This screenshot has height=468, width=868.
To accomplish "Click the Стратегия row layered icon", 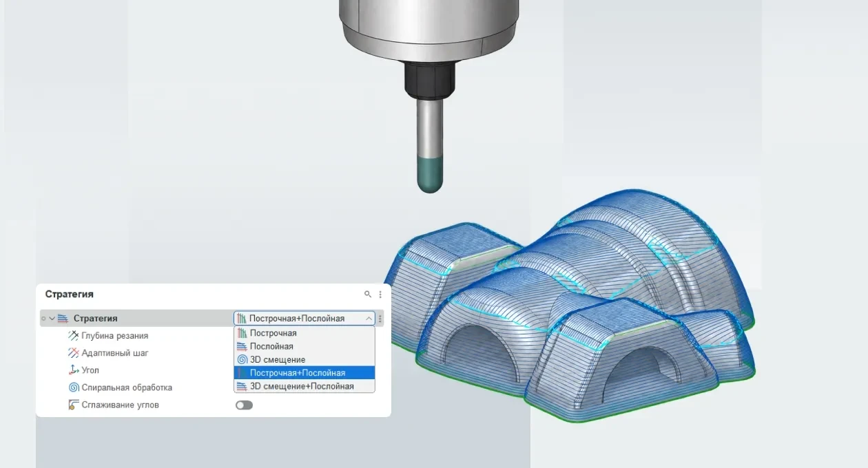I will (x=63, y=319).
